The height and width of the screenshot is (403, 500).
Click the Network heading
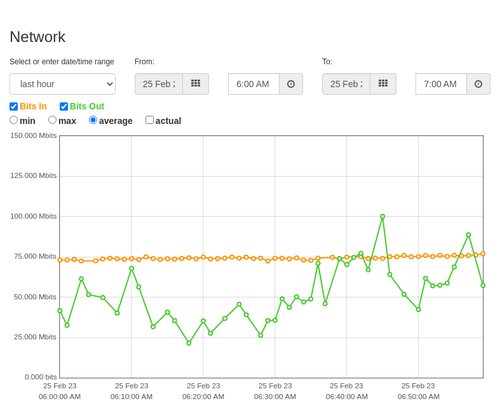click(37, 37)
